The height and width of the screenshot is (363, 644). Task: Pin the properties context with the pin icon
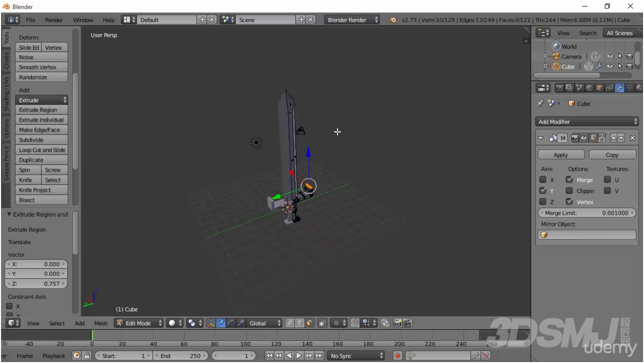[540, 103]
